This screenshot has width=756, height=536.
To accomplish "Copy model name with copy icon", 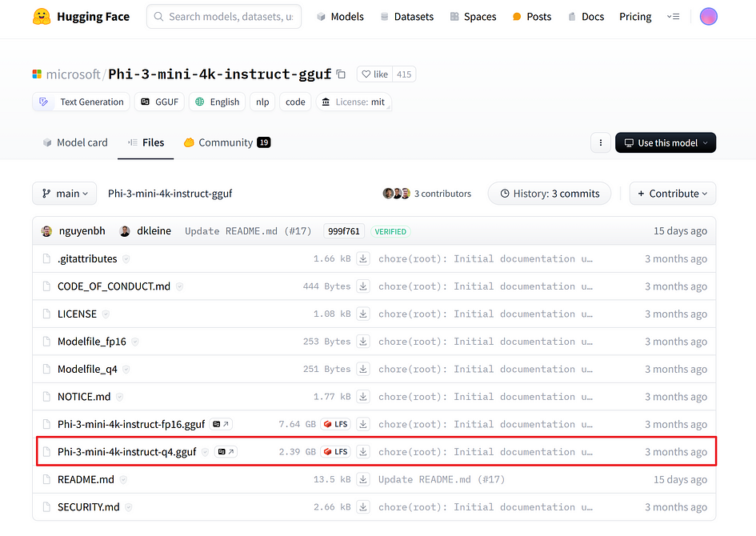I will 342,74.
